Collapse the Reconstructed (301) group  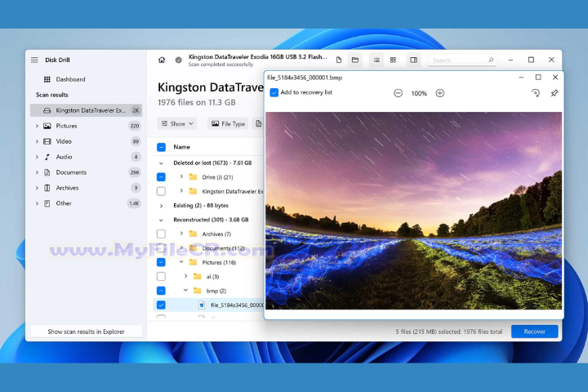[x=161, y=220]
